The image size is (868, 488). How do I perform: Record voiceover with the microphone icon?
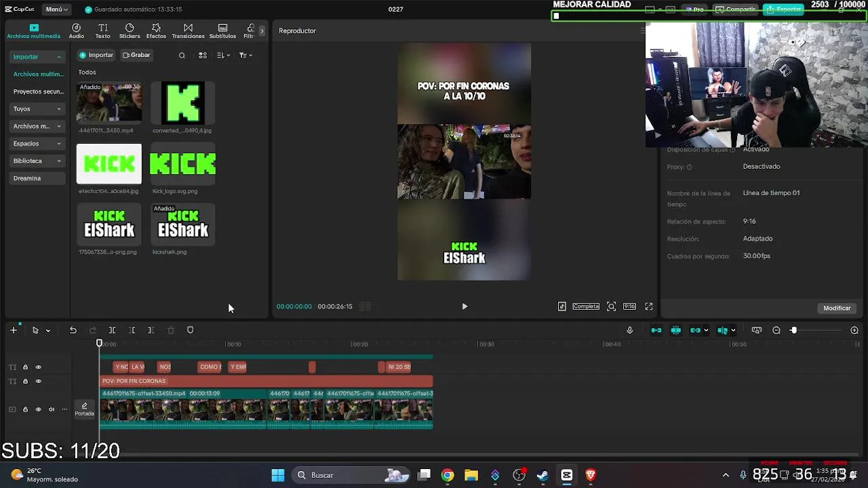(629, 330)
